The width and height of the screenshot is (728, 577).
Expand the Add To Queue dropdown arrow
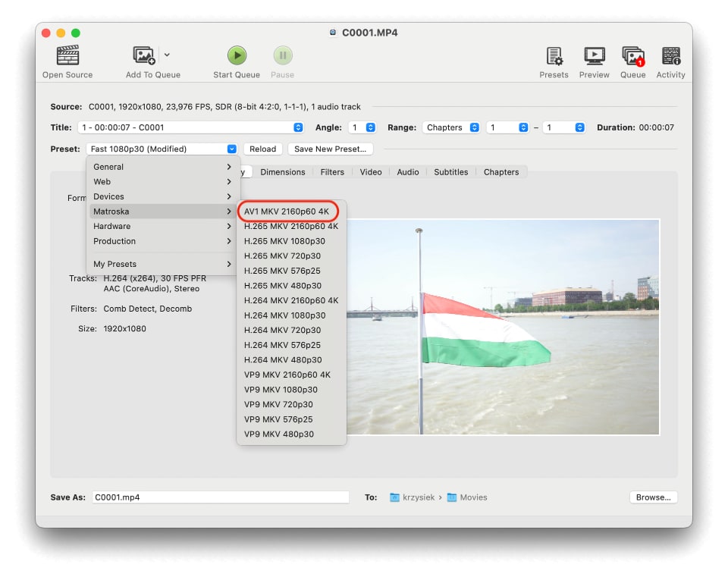tap(168, 55)
